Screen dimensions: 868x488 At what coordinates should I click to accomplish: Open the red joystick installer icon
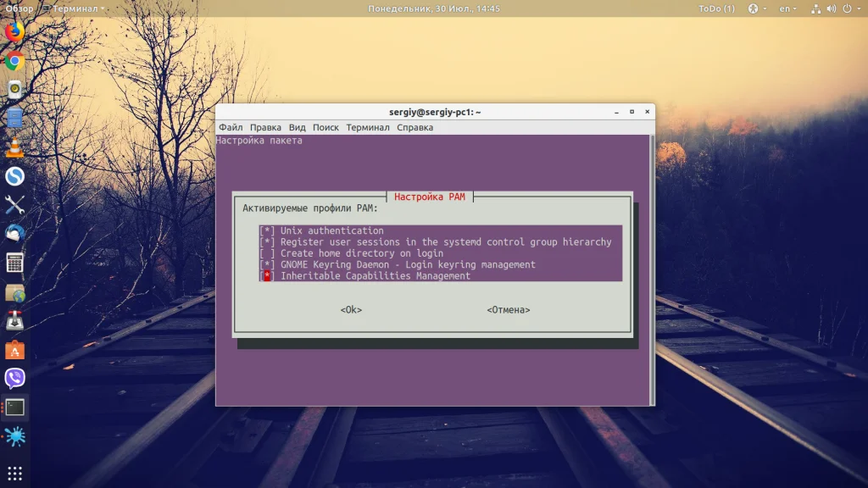click(x=15, y=321)
